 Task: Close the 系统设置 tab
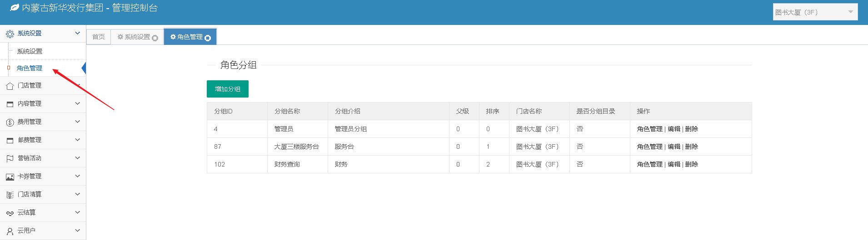click(x=155, y=38)
